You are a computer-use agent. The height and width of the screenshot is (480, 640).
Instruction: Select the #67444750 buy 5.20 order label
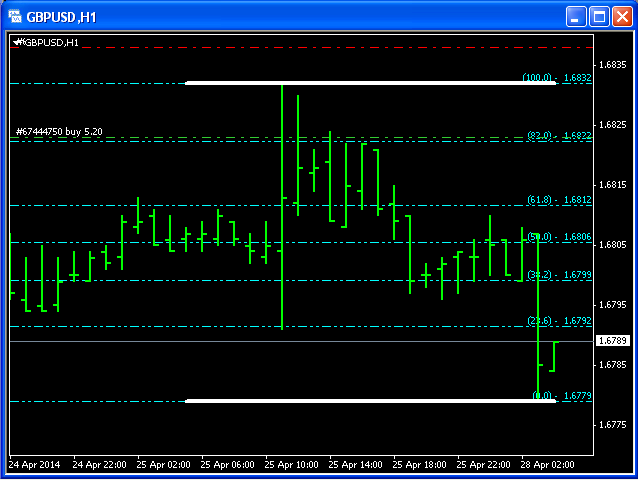point(59,131)
